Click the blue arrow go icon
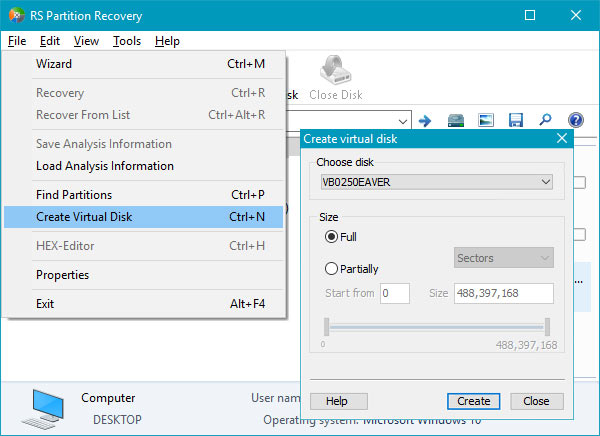This screenshot has height=436, width=600. pyautogui.click(x=425, y=121)
